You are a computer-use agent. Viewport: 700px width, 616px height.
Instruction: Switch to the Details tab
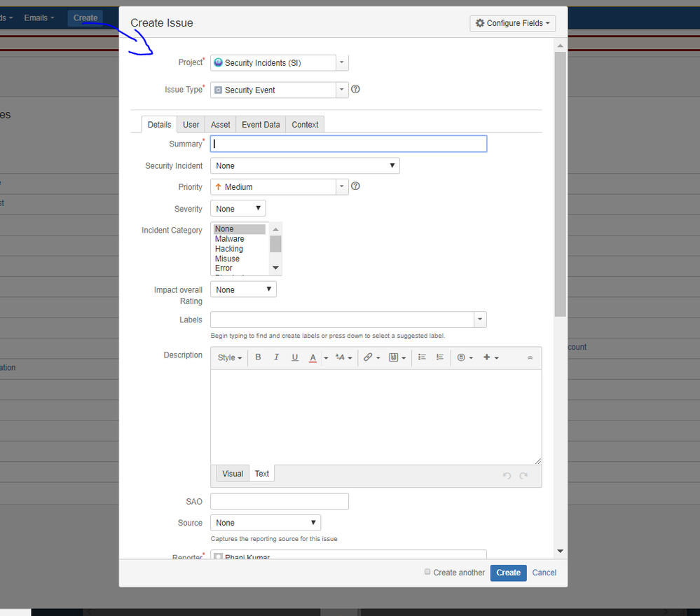tap(159, 125)
